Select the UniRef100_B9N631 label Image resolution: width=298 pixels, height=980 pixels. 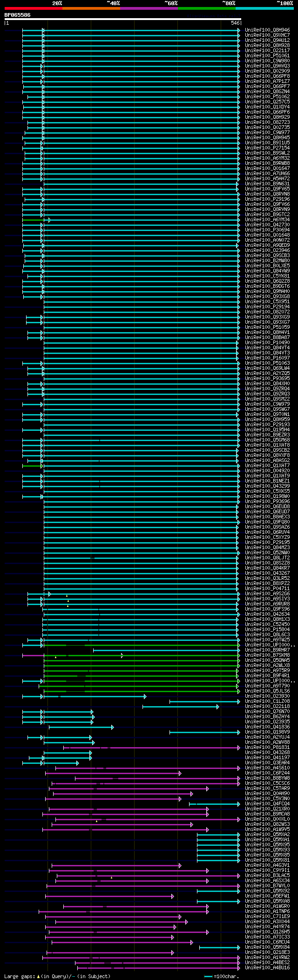pos(267,184)
